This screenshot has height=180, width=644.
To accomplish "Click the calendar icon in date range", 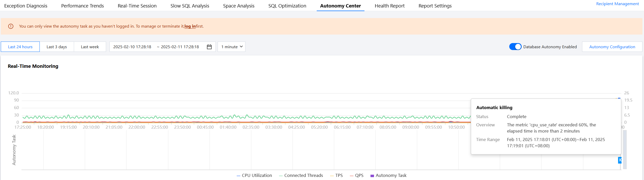I will (209, 47).
